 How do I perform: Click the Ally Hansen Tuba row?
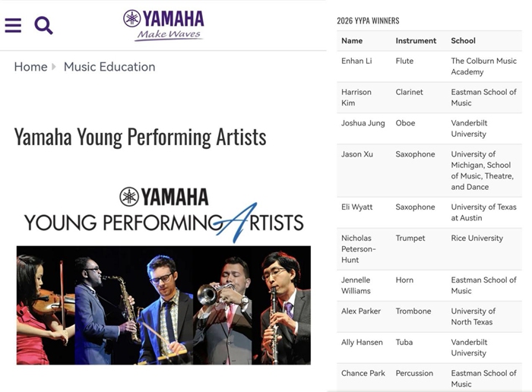[x=429, y=347]
